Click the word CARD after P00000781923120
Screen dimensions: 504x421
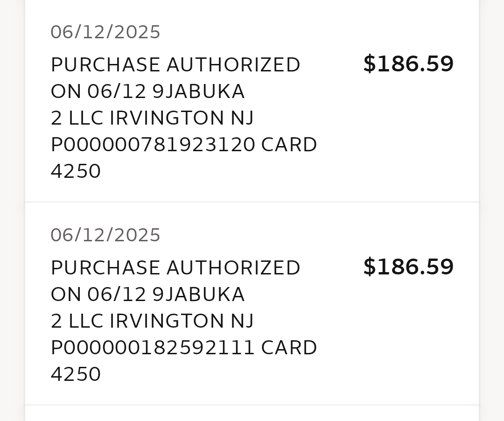[x=289, y=145]
